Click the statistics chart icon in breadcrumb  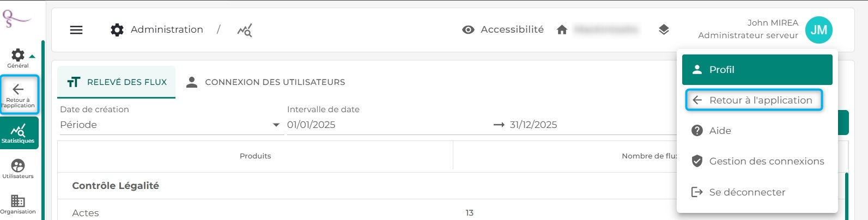(x=245, y=30)
